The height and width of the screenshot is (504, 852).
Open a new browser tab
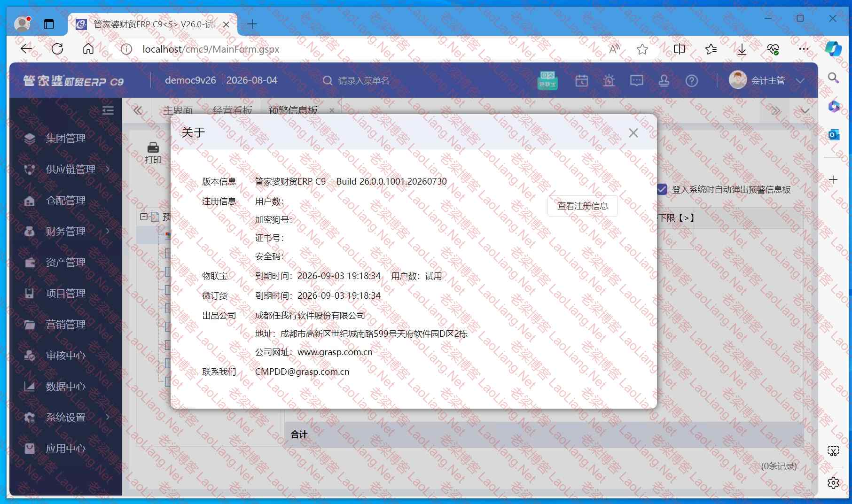(252, 24)
